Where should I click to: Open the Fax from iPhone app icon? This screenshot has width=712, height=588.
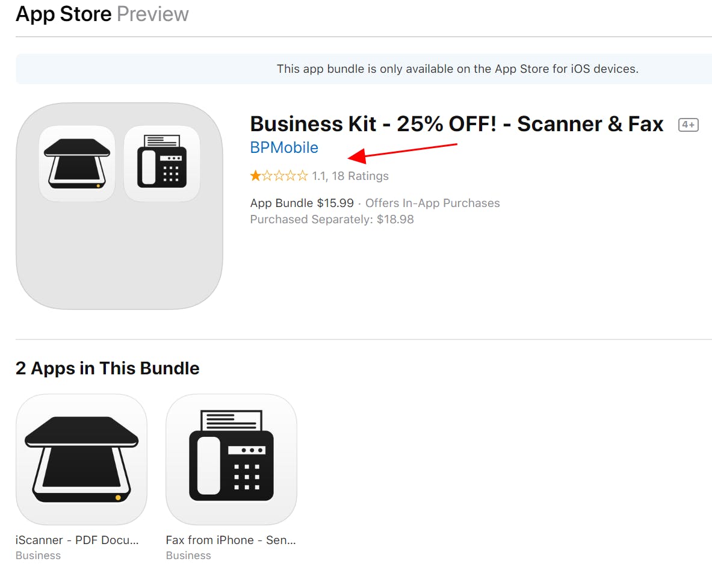pyautogui.click(x=231, y=459)
